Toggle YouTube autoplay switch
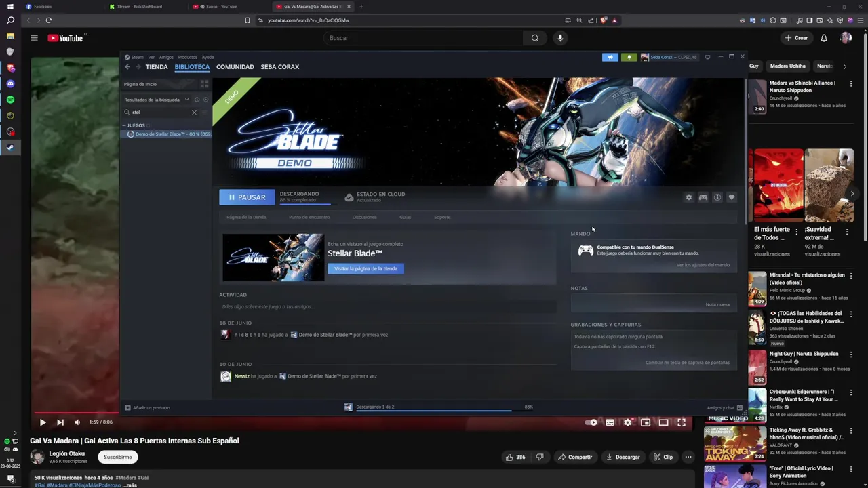This screenshot has height=488, width=868. 592,422
